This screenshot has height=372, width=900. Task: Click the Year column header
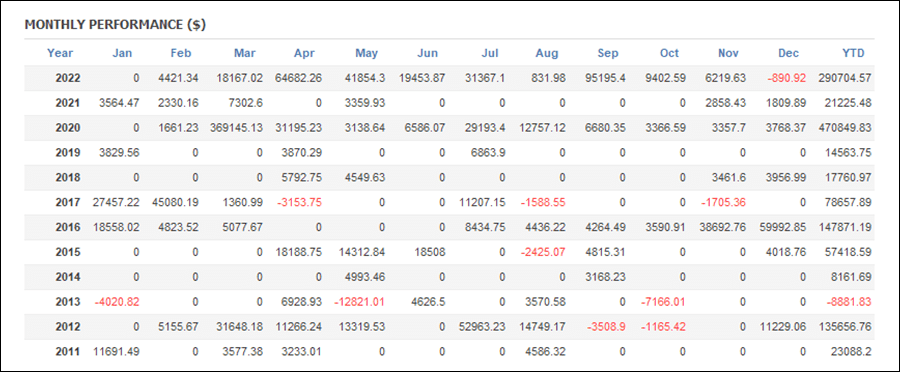[60, 53]
